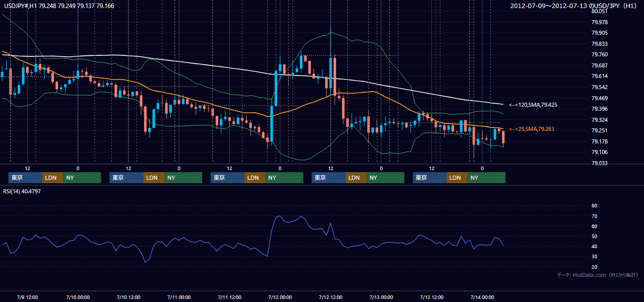Click the HistData.com data source credit
Screen dimensions: 644x302
pos(598,275)
